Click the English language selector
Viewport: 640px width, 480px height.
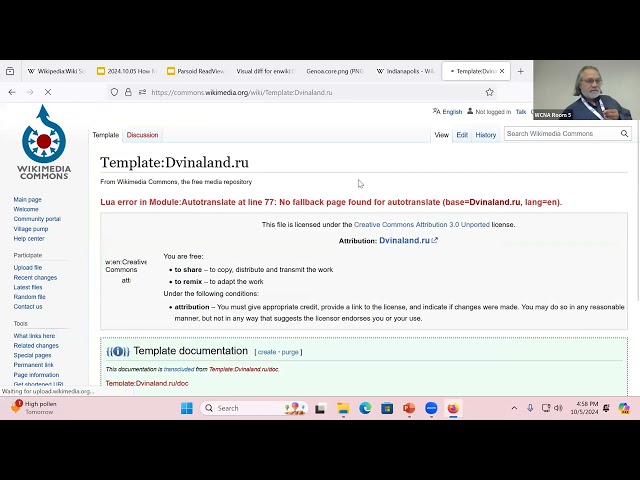pyautogui.click(x=447, y=111)
